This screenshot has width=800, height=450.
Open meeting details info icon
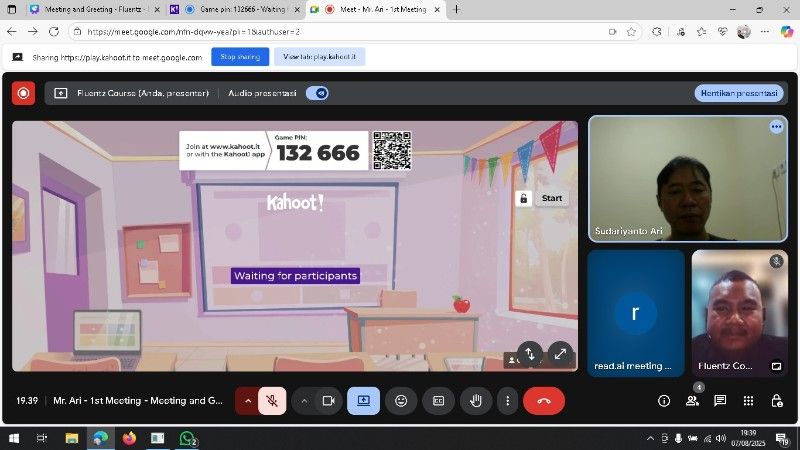(664, 401)
